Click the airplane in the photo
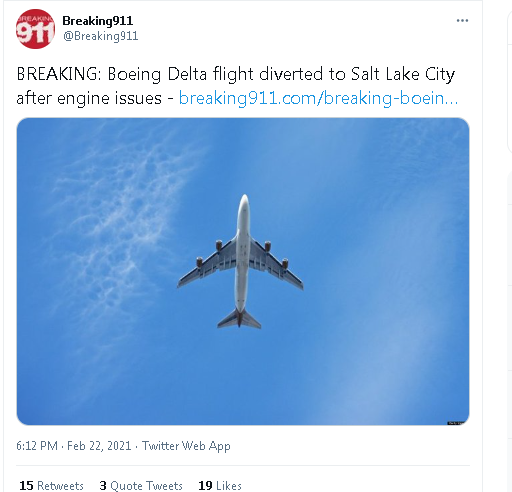Image resolution: width=512 pixels, height=492 pixels. pyautogui.click(x=241, y=261)
